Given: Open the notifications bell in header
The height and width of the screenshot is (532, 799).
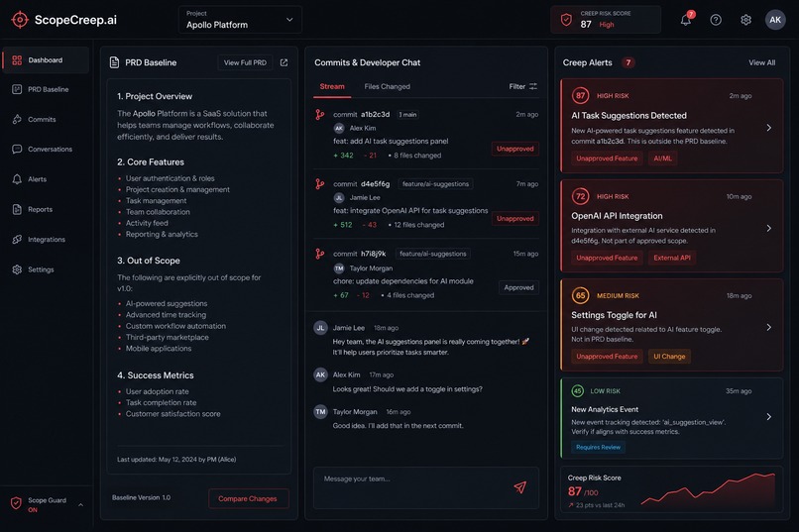Looking at the screenshot, I should (686, 20).
